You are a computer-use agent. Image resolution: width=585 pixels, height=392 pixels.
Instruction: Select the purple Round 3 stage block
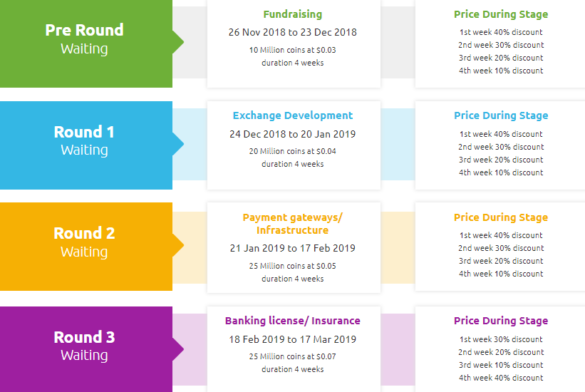86,346
